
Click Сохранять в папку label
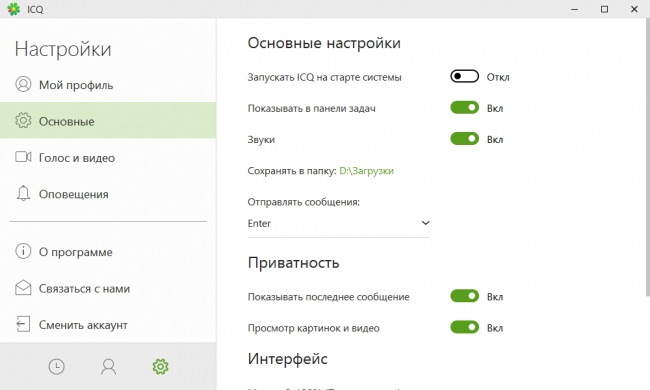pyautogui.click(x=292, y=171)
